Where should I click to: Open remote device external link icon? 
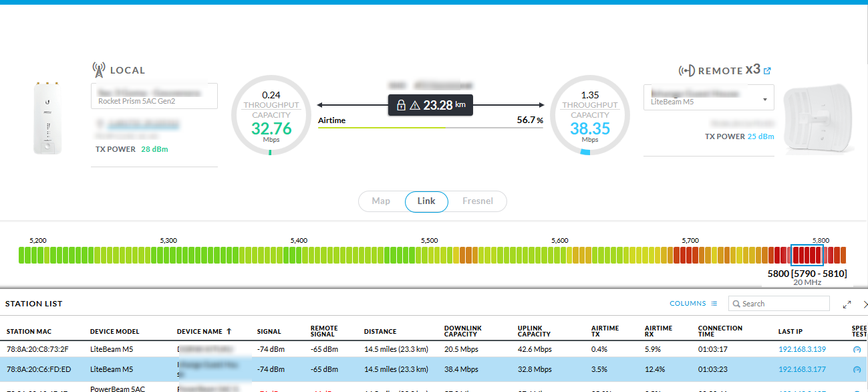pyautogui.click(x=767, y=71)
